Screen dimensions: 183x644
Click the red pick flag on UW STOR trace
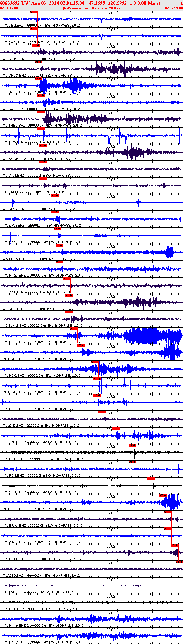[x=151, y=479]
